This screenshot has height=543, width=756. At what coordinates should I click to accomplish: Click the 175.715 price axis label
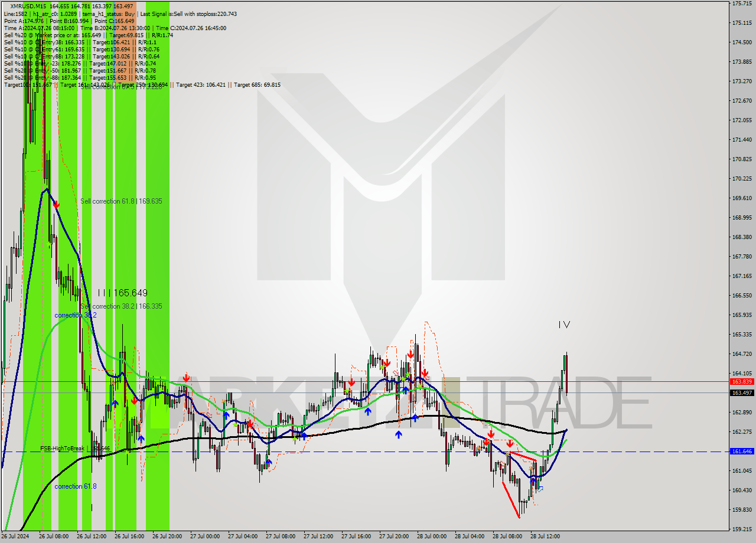point(741,4)
